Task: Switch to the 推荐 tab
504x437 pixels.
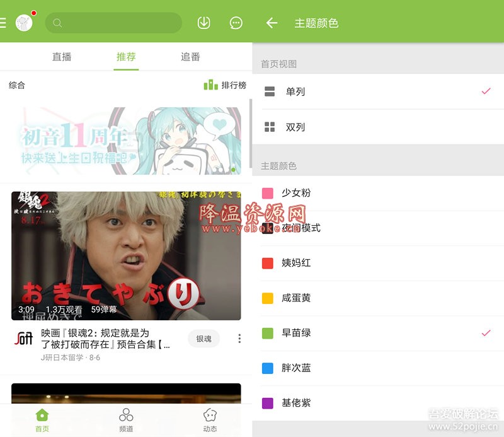Action: click(x=126, y=57)
